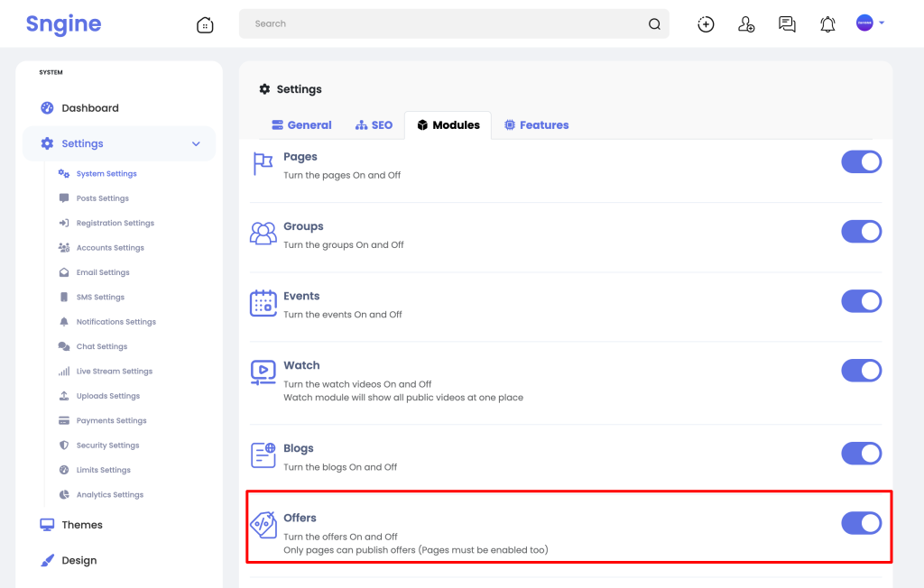Toggle the Offers module switch
924x588 pixels.
[861, 523]
